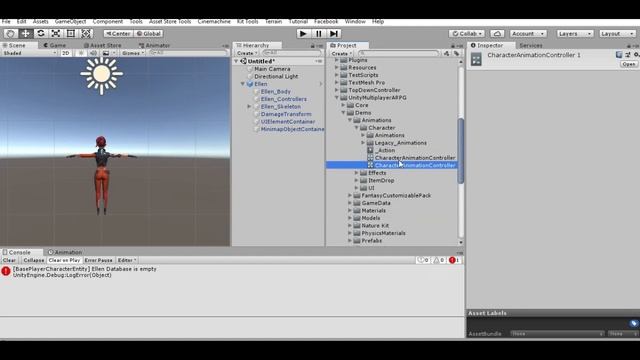Select the combined Transform tool
Image resolution: width=640 pixels, height=360 pixels.
coord(86,33)
